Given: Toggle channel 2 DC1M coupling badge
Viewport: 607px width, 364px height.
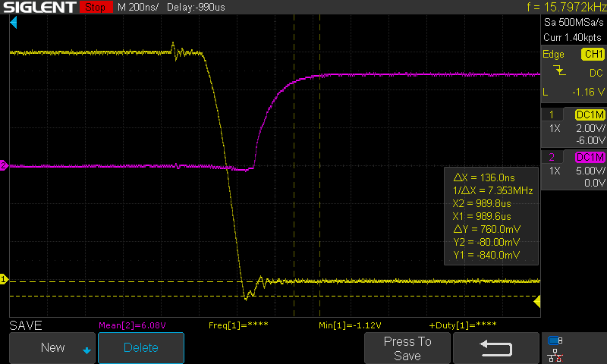Looking at the screenshot, I should click(589, 157).
